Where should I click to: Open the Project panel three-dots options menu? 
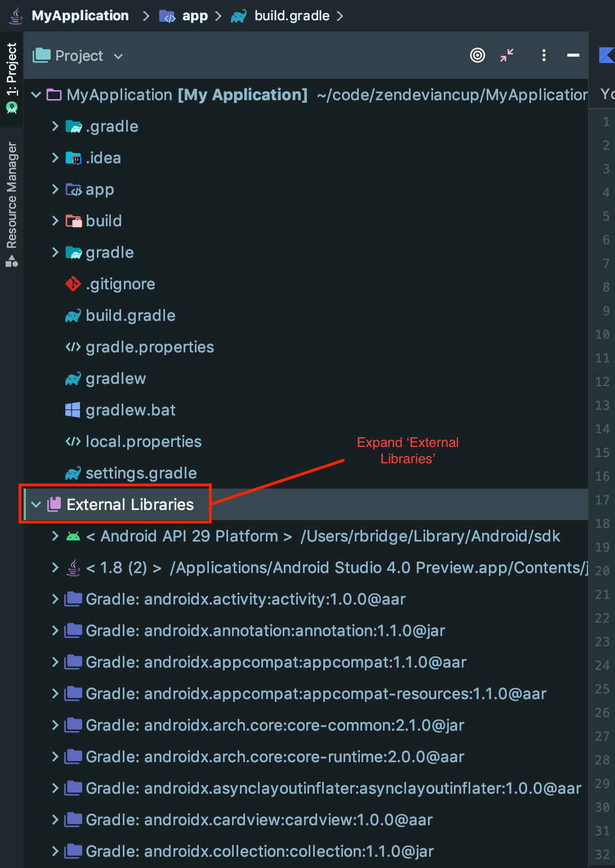coord(543,55)
